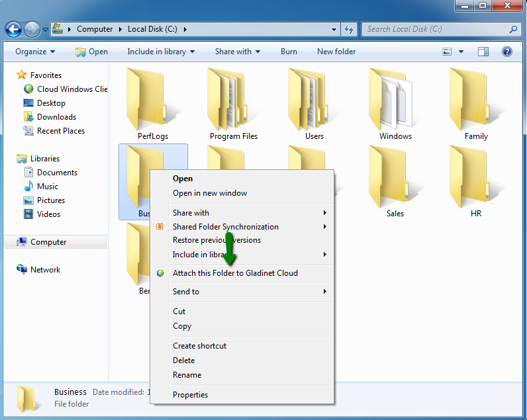
Task: Select Favorites in navigation pane
Action: [x=39, y=75]
